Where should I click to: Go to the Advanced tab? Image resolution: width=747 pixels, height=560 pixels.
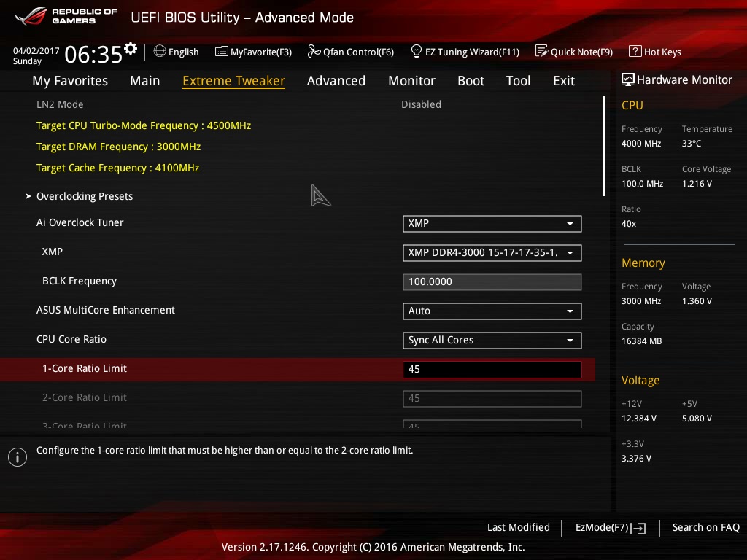pyautogui.click(x=336, y=81)
